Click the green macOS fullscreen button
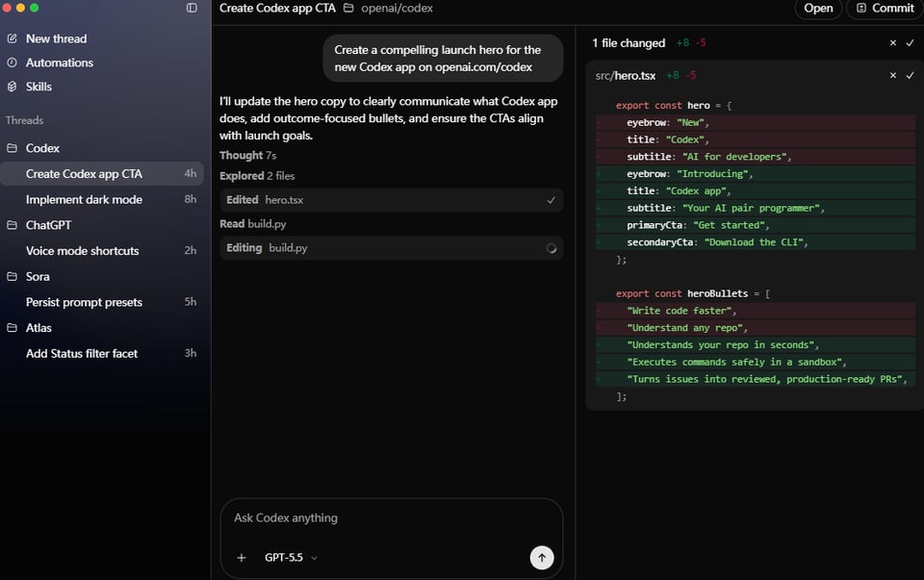This screenshot has width=924, height=580. 35,8
